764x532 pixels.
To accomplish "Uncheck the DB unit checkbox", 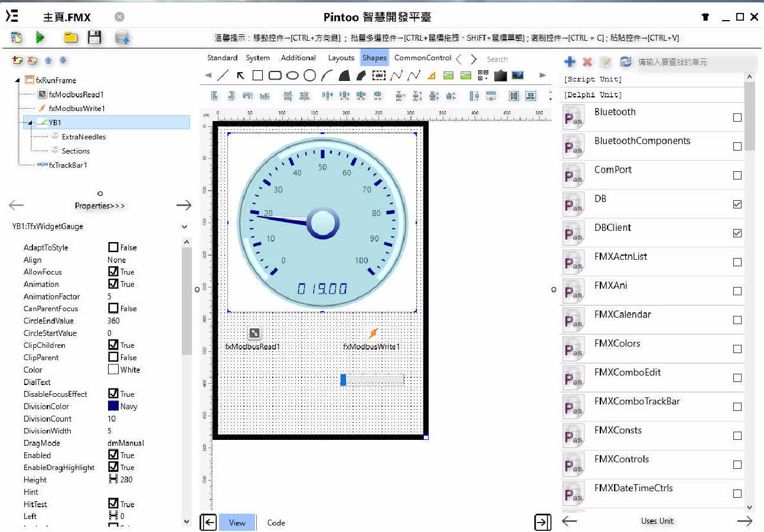I will [737, 204].
